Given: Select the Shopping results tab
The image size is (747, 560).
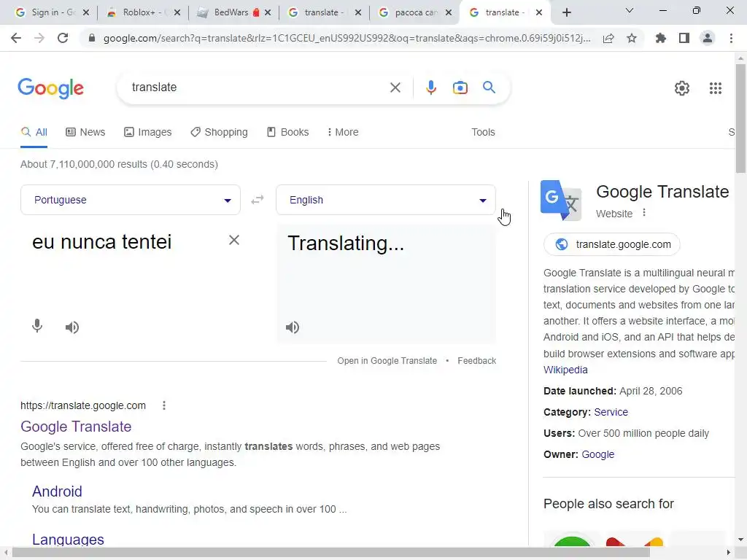Looking at the screenshot, I should 219,132.
